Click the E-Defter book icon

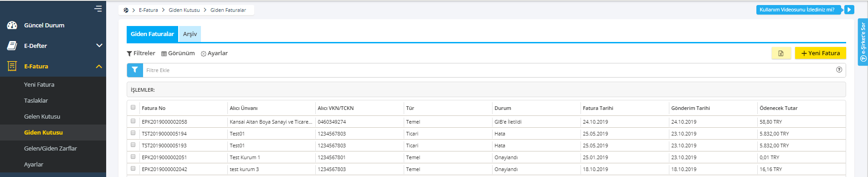tap(12, 46)
